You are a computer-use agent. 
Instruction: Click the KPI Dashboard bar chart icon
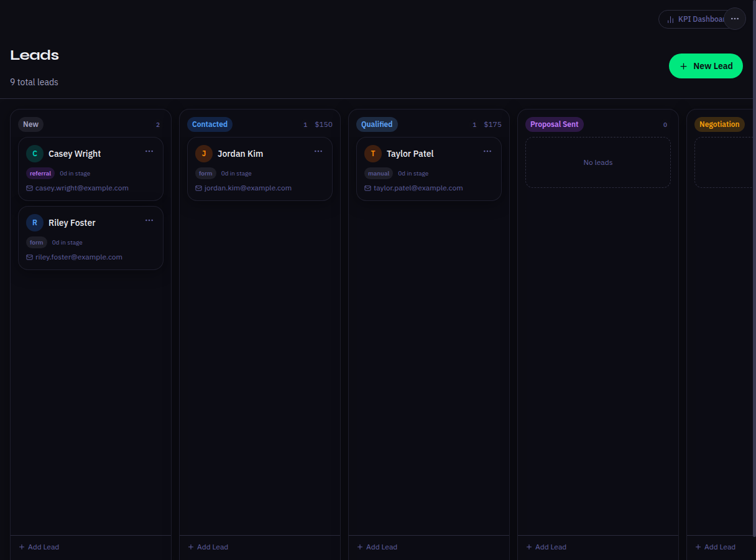tap(670, 19)
